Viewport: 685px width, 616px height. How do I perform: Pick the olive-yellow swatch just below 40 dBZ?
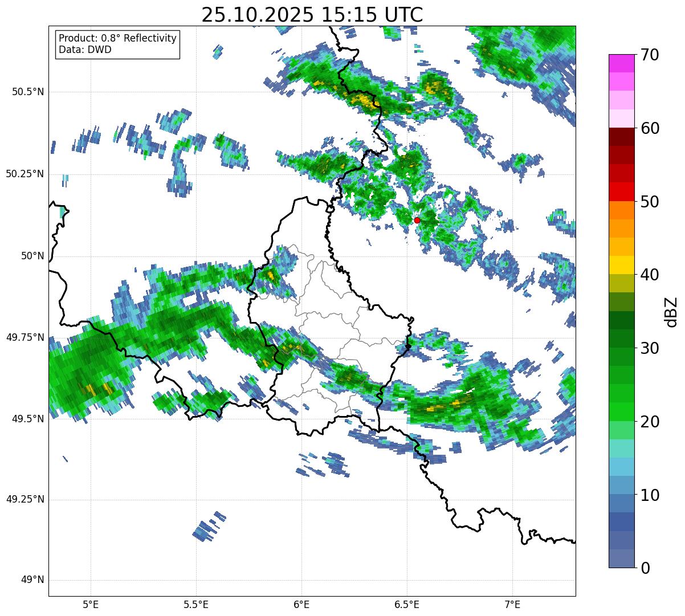coord(621,283)
